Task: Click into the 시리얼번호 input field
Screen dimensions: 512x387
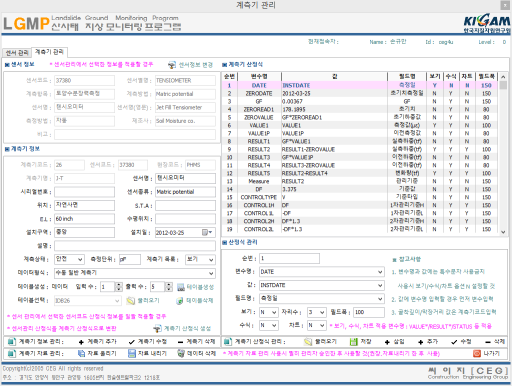Action: (x=85, y=192)
